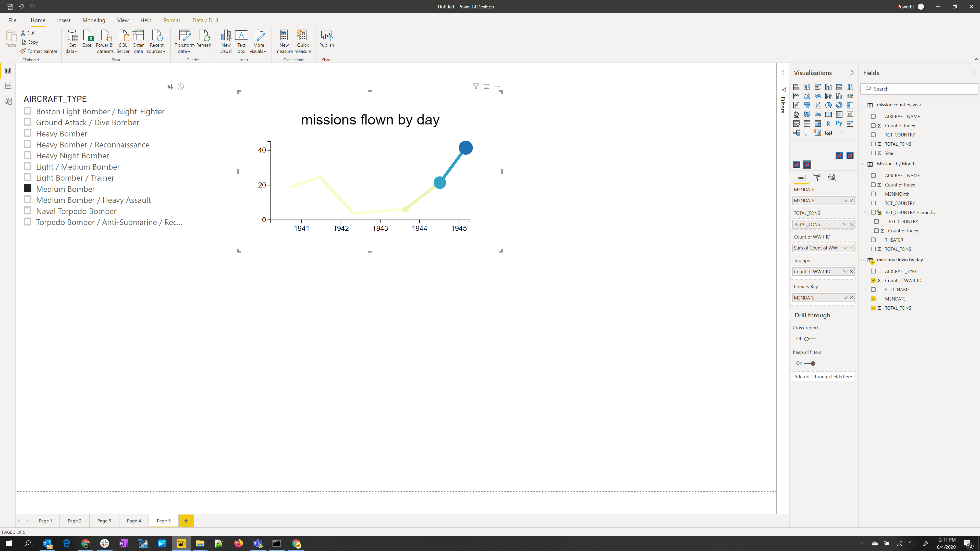Screen dimensions: 980x551
Task: Toggle the Keep all filters switch
Action: pyautogui.click(x=810, y=364)
